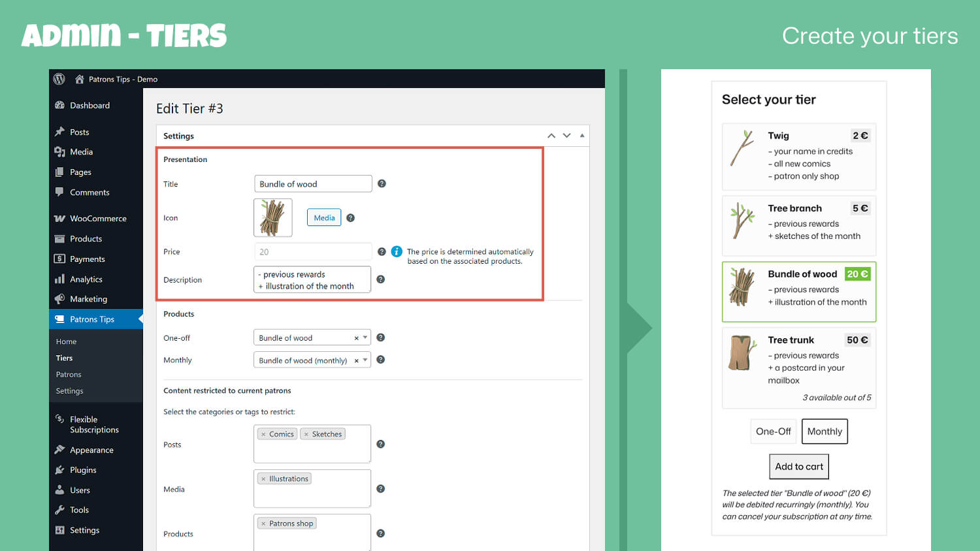The image size is (980, 551).
Task: Show help for One-off product
Action: tap(380, 338)
